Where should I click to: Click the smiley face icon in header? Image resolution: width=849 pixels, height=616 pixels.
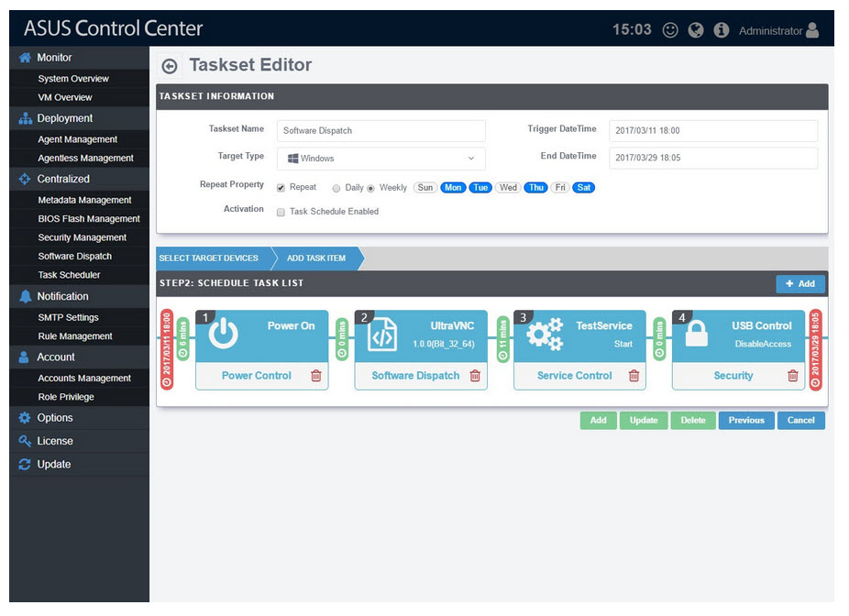(670, 29)
